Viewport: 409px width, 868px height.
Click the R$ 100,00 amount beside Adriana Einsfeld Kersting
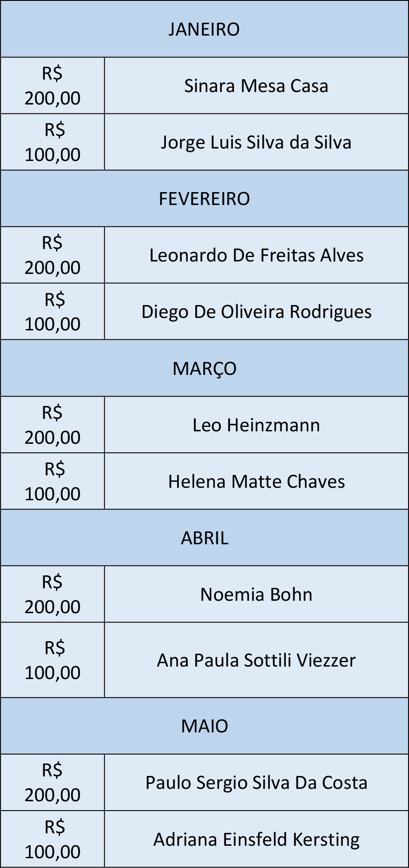pos(53,840)
